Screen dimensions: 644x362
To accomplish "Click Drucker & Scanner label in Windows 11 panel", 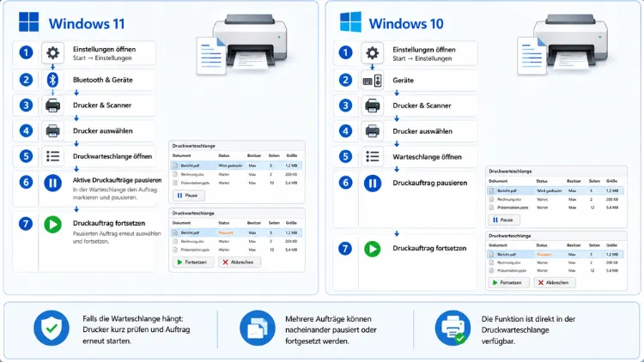I will click(102, 106).
